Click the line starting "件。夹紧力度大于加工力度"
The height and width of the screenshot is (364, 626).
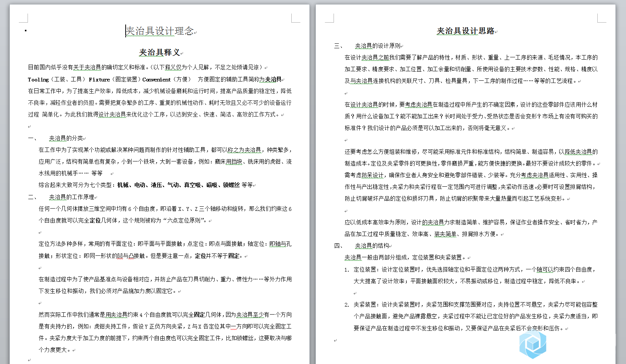point(165,338)
